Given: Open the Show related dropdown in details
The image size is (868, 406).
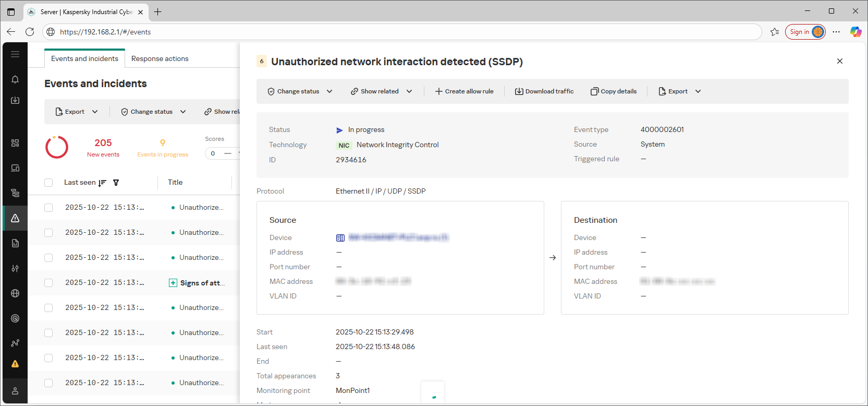Looking at the screenshot, I should (381, 91).
